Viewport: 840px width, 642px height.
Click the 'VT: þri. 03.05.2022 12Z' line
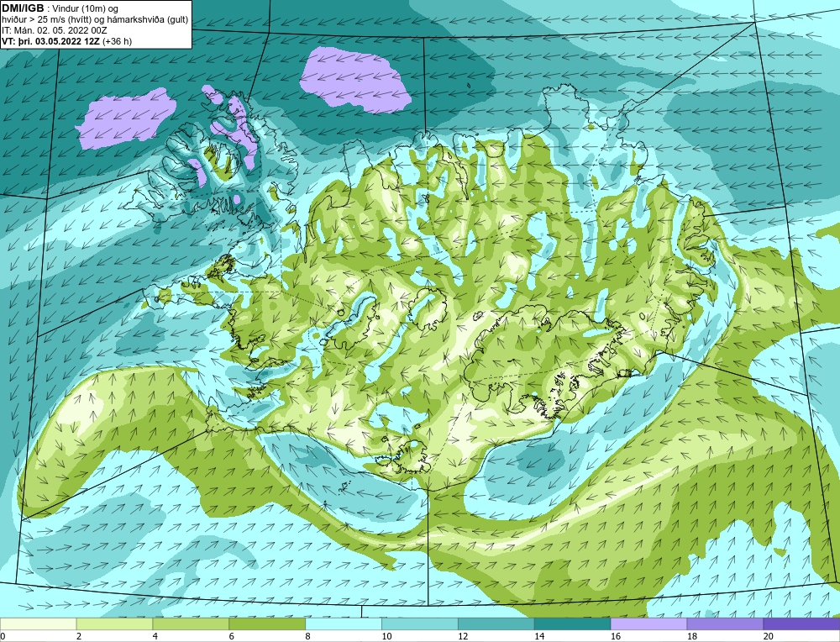[x=67, y=40]
